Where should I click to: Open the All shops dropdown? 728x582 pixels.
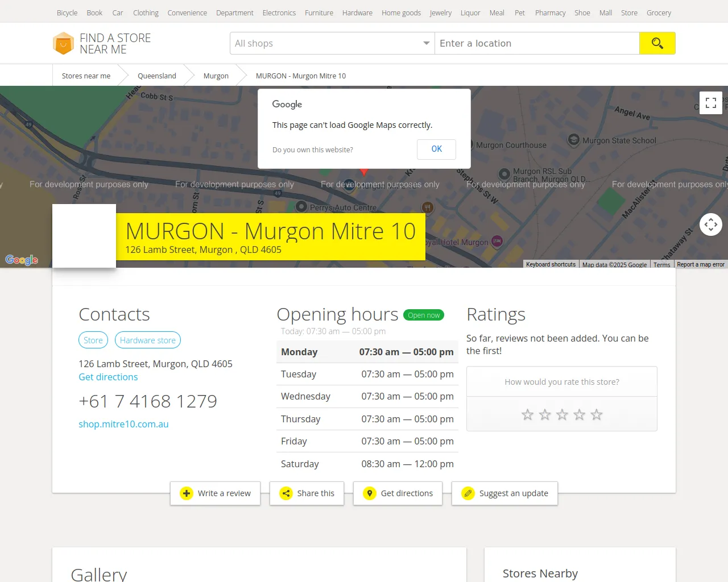(332, 43)
